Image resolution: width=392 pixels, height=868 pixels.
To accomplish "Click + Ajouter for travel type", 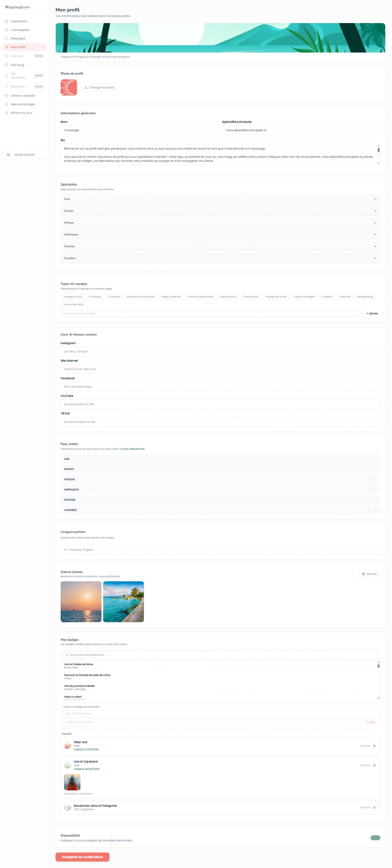I will [372, 314].
